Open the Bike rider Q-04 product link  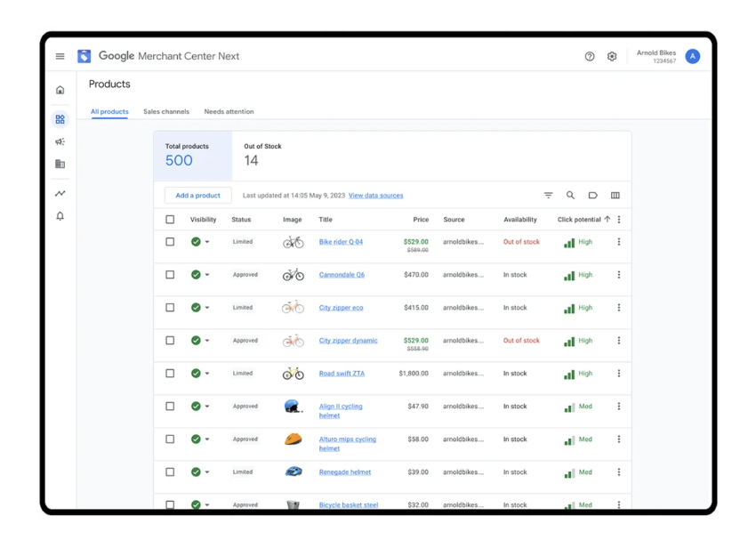tap(341, 242)
